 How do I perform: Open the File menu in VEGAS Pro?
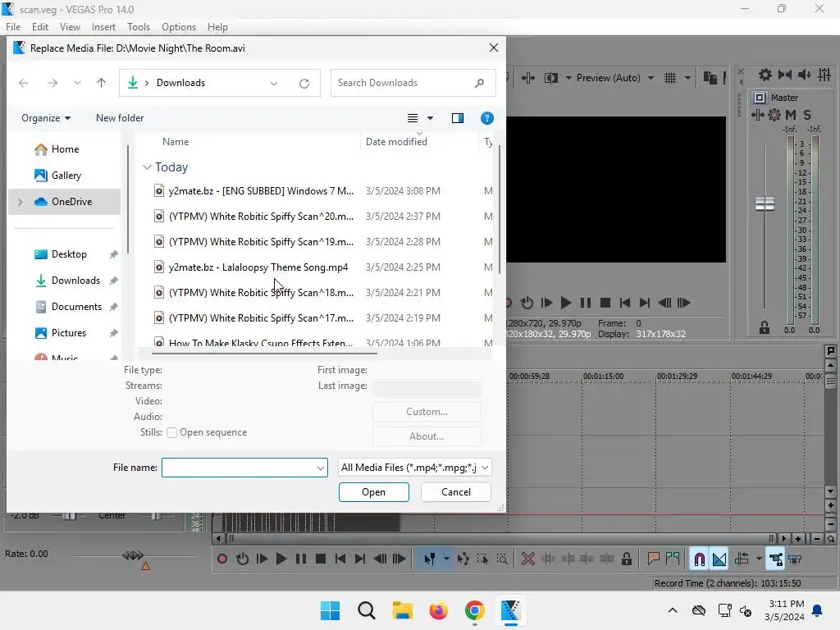coord(13,27)
